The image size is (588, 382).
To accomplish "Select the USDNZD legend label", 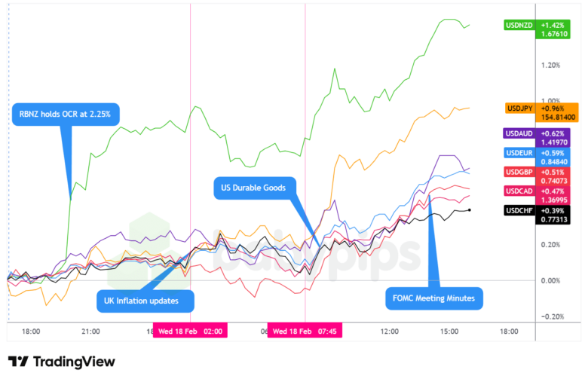I will click(519, 25).
